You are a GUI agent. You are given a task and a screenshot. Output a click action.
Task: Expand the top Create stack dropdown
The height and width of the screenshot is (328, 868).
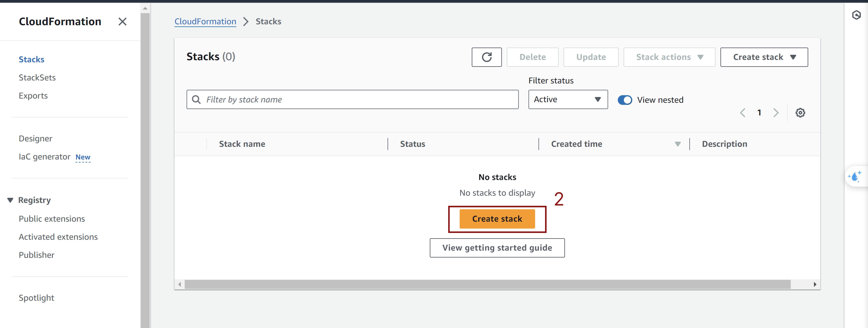click(x=764, y=57)
